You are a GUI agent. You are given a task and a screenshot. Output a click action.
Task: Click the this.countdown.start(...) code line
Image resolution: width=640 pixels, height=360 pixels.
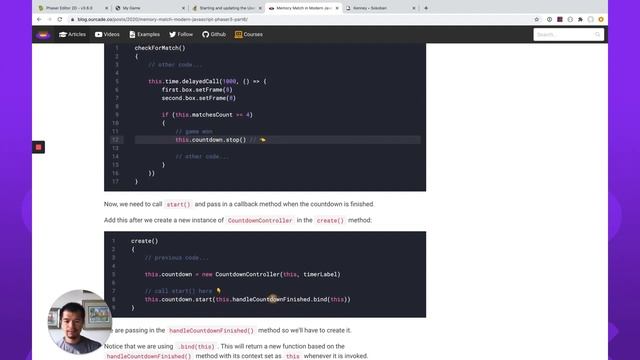tap(248, 299)
